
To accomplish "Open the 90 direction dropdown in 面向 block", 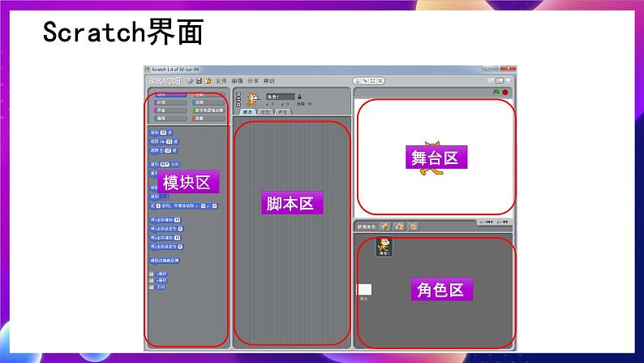I will (165, 164).
